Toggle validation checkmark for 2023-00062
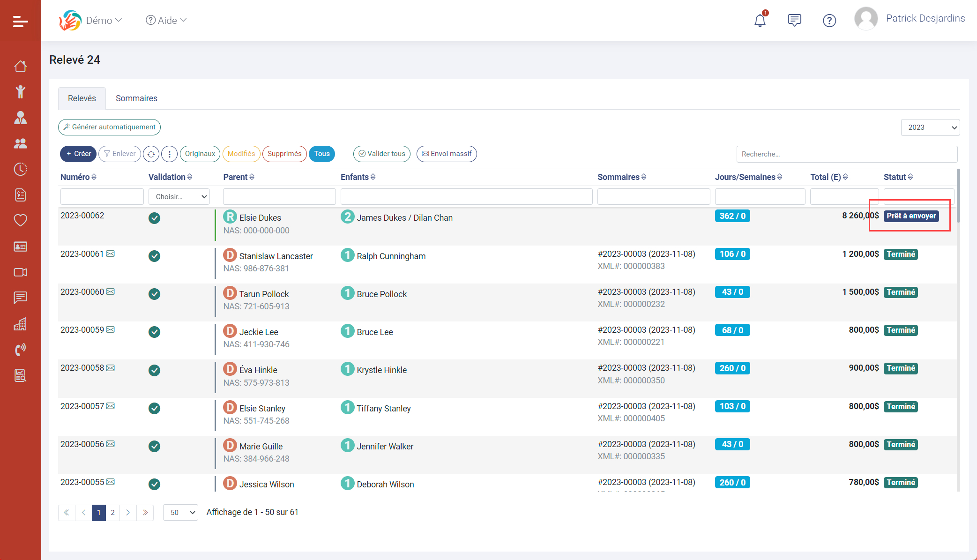The width and height of the screenshot is (977, 560). pyautogui.click(x=154, y=218)
